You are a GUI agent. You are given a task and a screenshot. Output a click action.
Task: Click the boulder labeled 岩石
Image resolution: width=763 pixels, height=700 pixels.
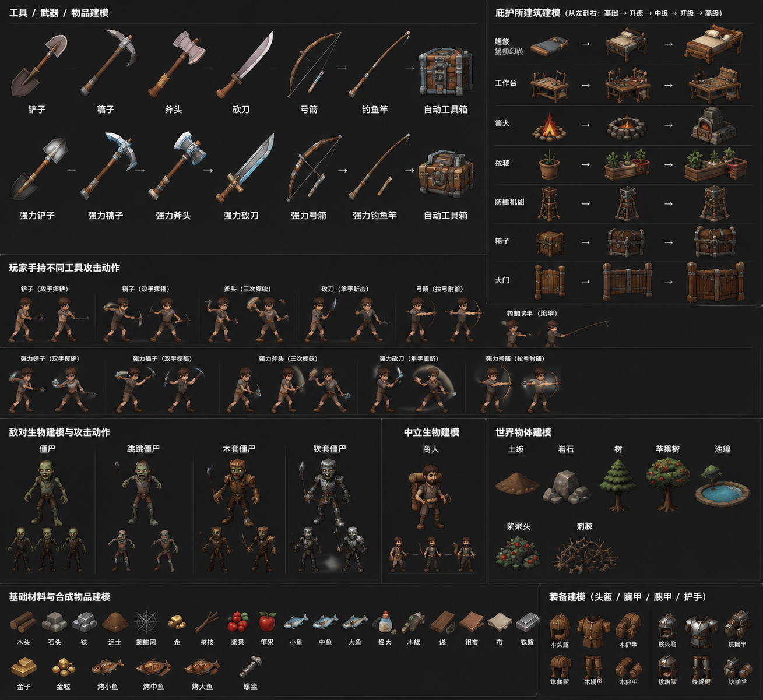567,487
